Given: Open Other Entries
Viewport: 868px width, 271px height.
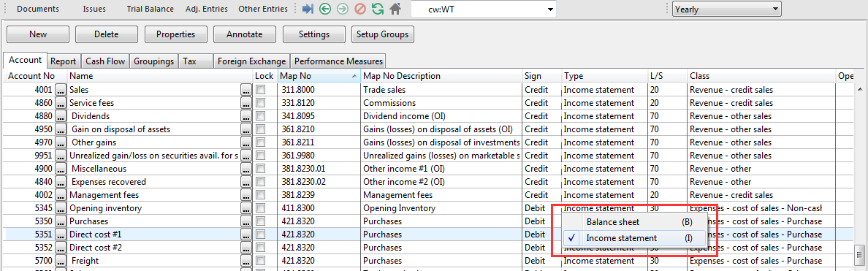Looking at the screenshot, I should pyautogui.click(x=263, y=9).
